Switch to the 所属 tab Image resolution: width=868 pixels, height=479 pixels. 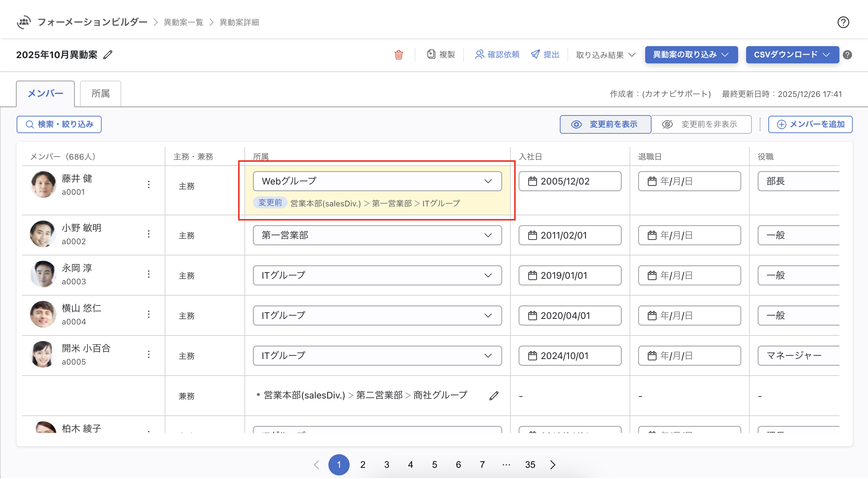pos(100,94)
